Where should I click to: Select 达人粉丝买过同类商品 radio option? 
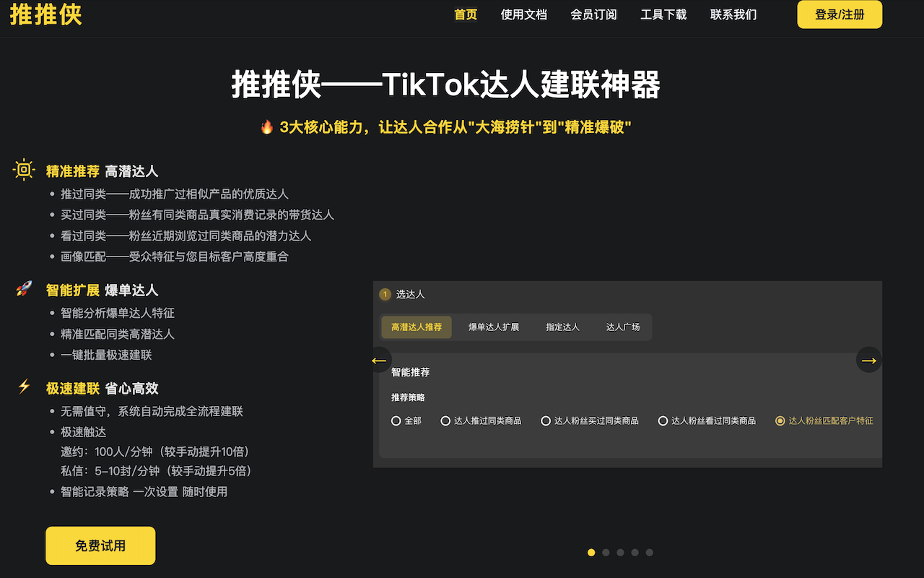(x=590, y=420)
